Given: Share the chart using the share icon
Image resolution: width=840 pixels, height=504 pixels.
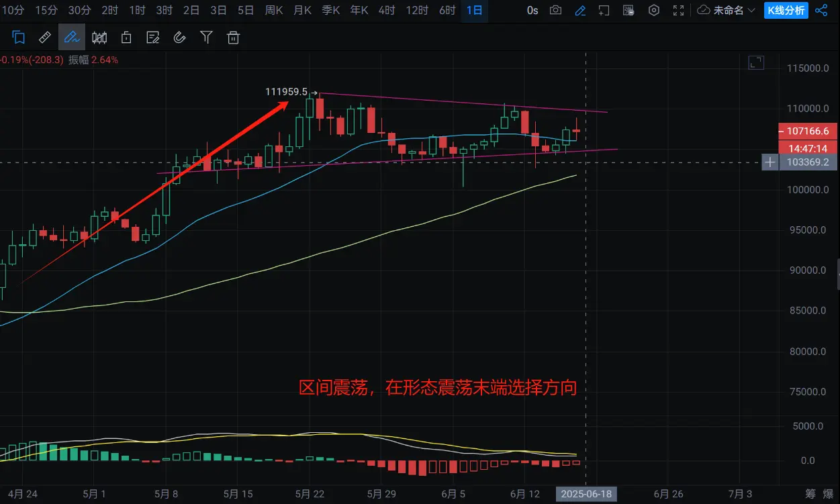Looking at the screenshot, I should pyautogui.click(x=821, y=10).
